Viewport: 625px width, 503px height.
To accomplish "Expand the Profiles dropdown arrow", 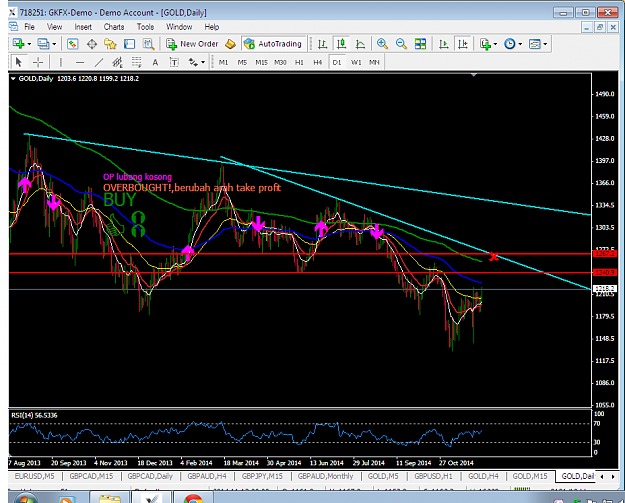I will [x=54, y=44].
